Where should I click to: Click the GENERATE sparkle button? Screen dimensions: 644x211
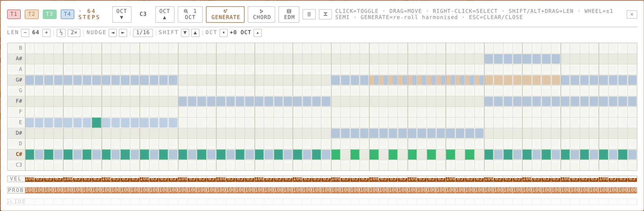click(225, 14)
